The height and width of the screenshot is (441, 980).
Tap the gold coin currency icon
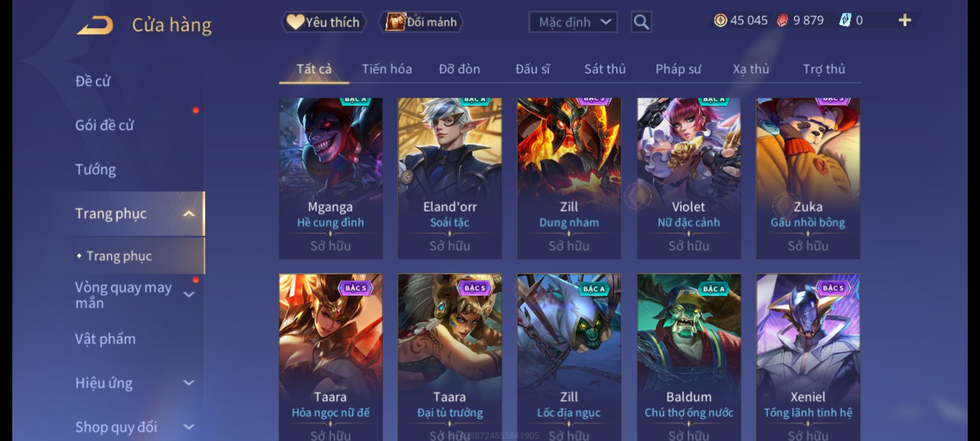point(720,20)
